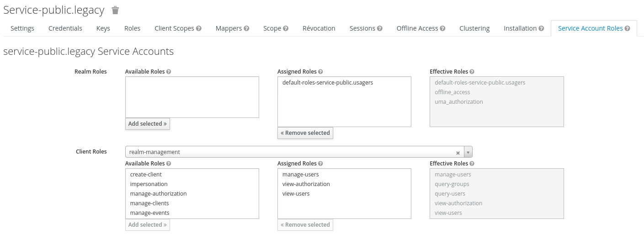
Task: Click the trash icon next to Service-public.legacy
Action: pyautogui.click(x=115, y=10)
